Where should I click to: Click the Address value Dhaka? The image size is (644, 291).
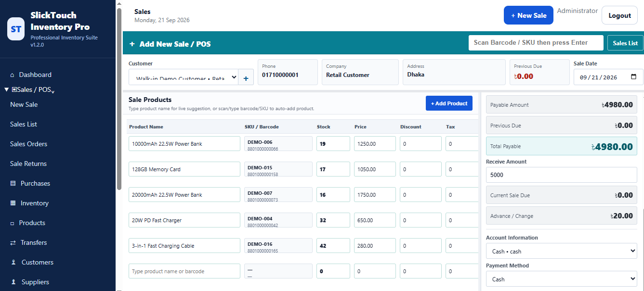click(416, 75)
